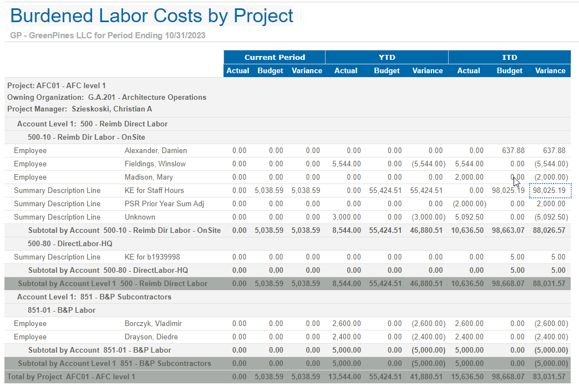Viewport: 579px width, 392px height.
Task: Select the 500-10 Reimb Dir Labor - OnSite group row
Action: coord(86,137)
